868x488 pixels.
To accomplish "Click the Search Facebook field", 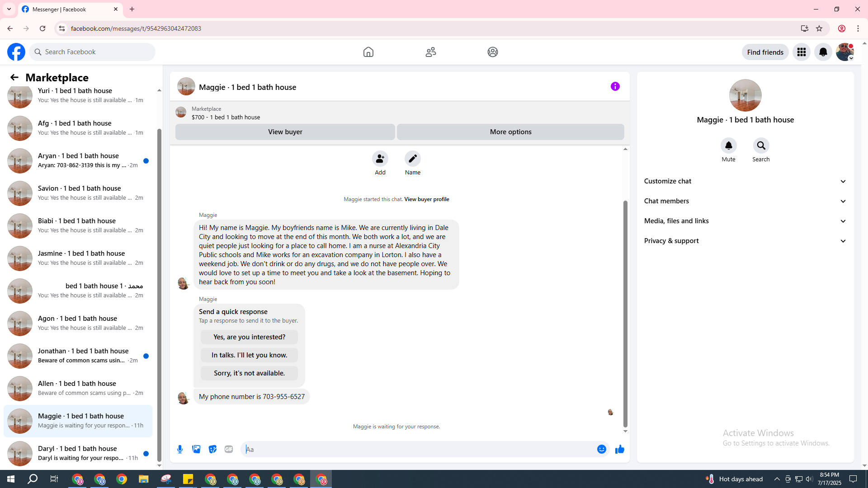I will (x=93, y=52).
